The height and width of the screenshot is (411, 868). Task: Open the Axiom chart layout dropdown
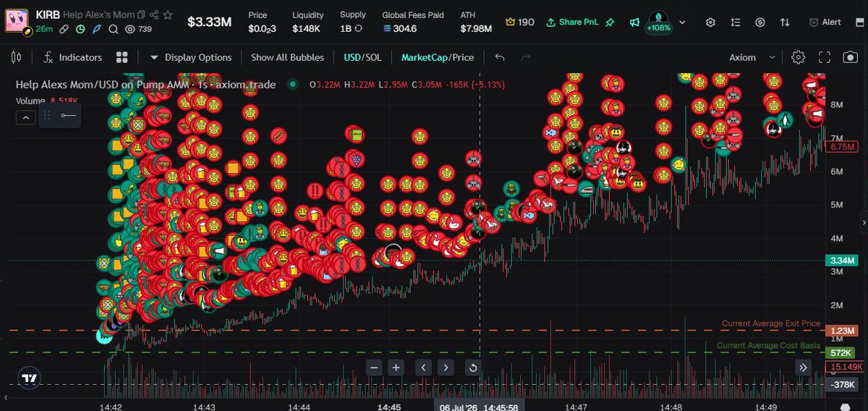752,57
